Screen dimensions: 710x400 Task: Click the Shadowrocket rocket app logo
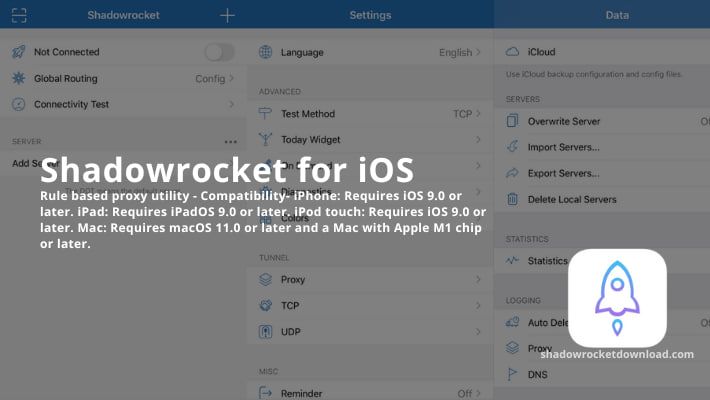(x=617, y=298)
